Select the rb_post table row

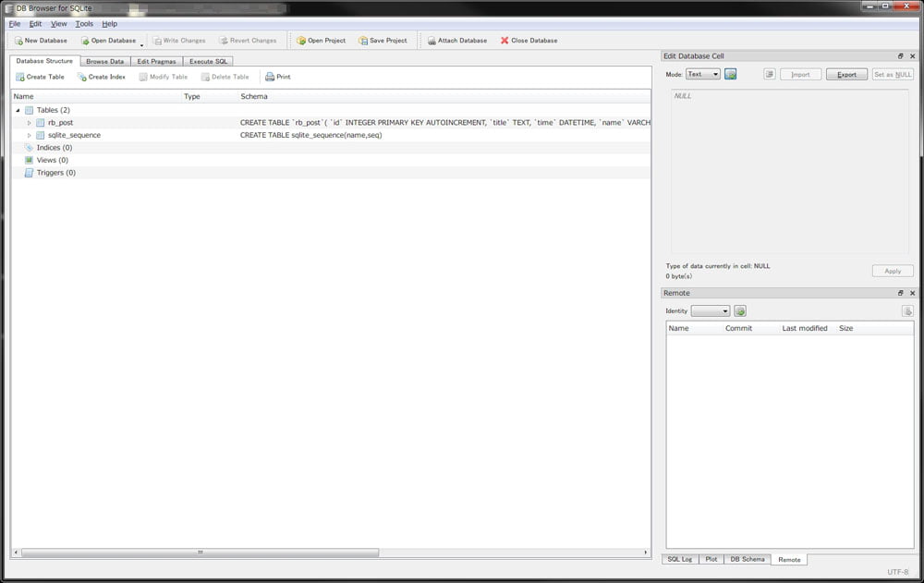(331, 123)
